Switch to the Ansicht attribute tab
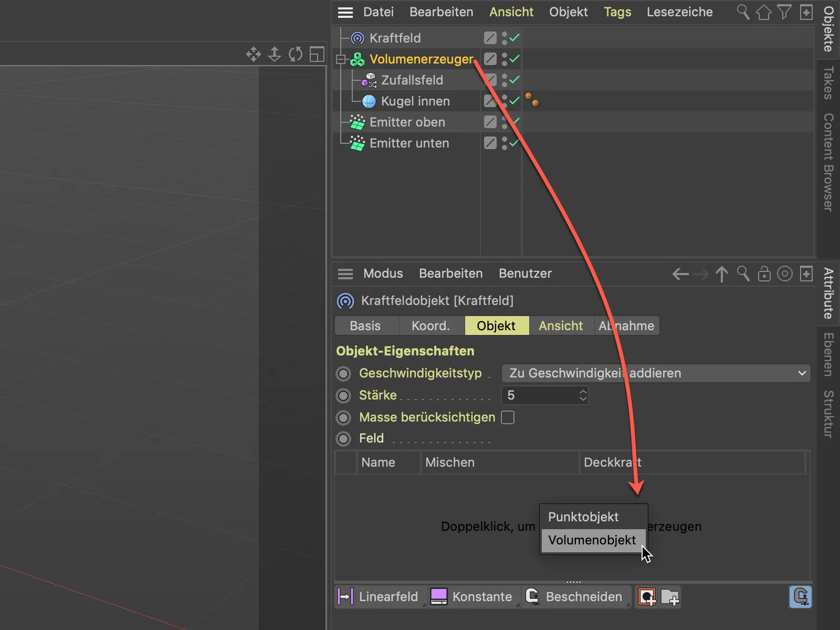The width and height of the screenshot is (840, 630). tap(561, 325)
